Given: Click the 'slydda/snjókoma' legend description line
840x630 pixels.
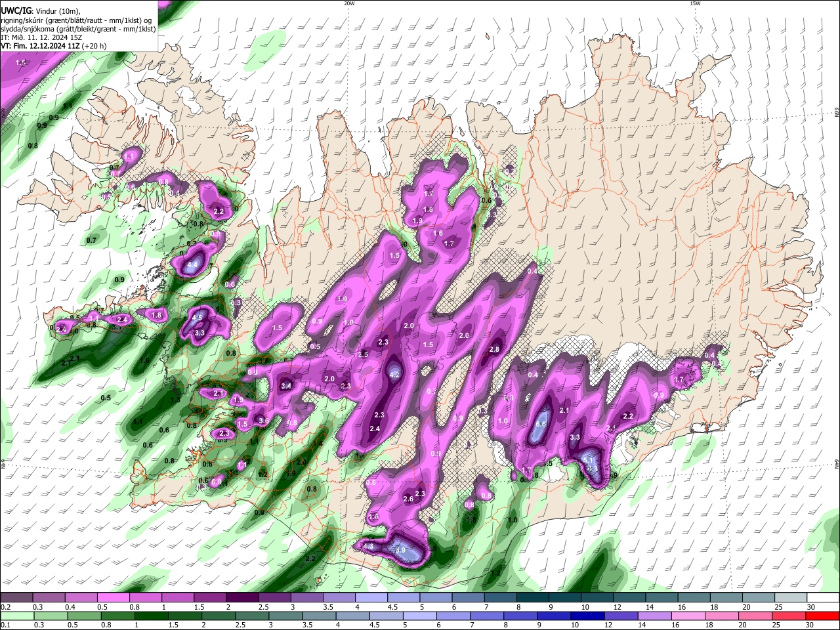Looking at the screenshot, I should coord(78,29).
